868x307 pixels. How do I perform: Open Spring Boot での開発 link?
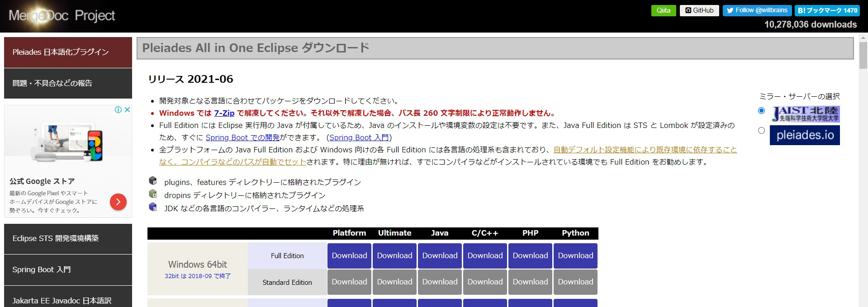tap(243, 137)
